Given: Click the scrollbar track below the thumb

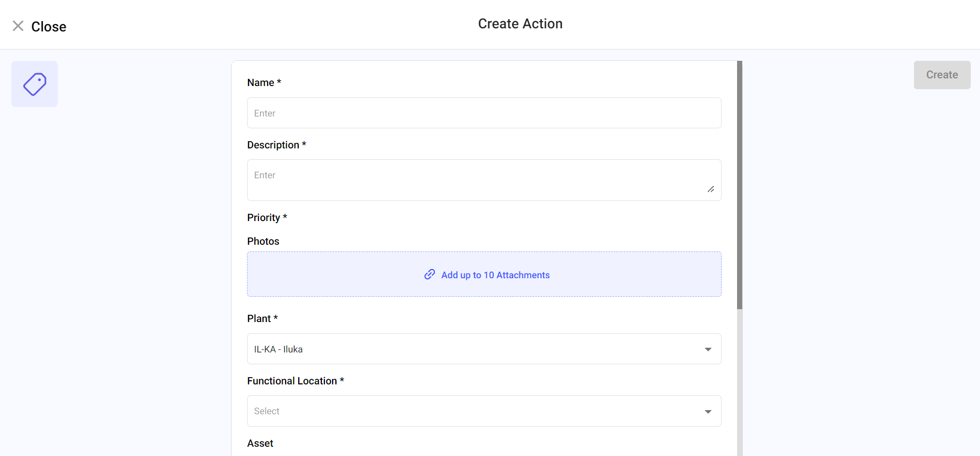Looking at the screenshot, I should click(x=740, y=381).
